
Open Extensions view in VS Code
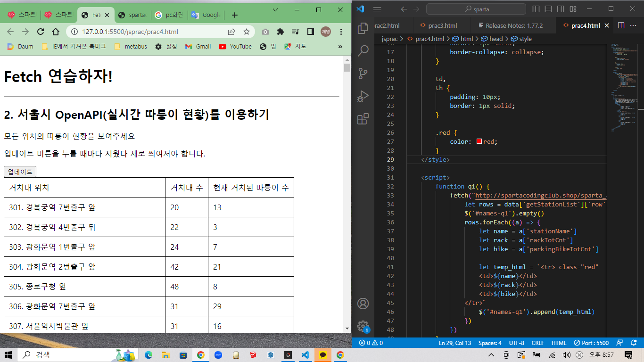pos(363,119)
